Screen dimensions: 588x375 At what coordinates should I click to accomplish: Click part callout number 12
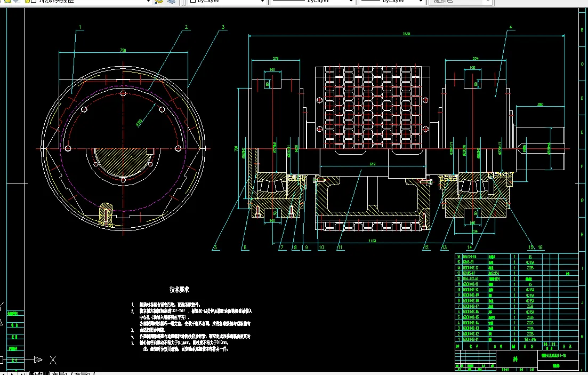425,248
